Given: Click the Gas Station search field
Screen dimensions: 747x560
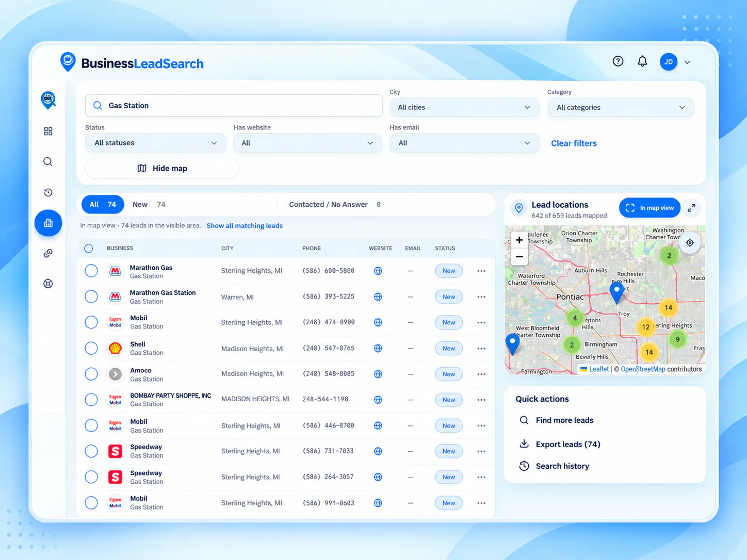Looking at the screenshot, I should 234,105.
